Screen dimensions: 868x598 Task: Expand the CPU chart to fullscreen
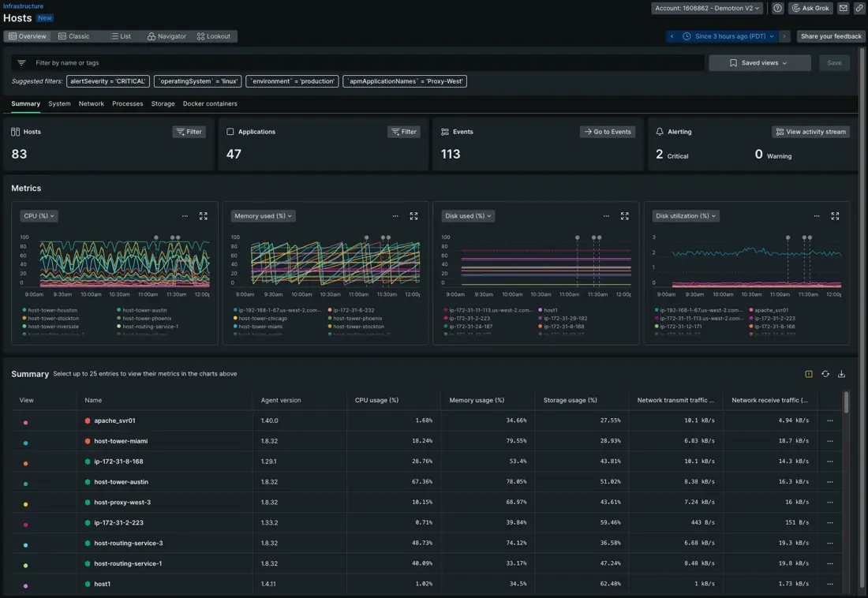point(204,216)
